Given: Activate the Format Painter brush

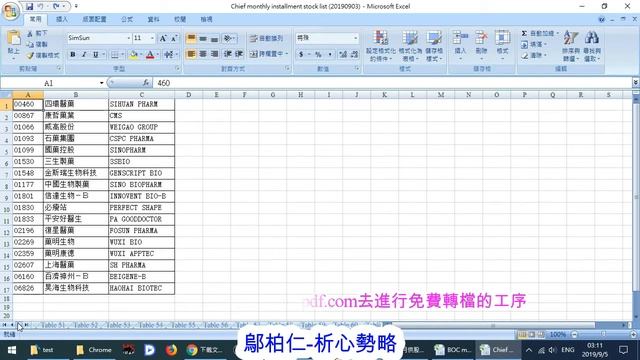Looking at the screenshot, I should point(43,55).
